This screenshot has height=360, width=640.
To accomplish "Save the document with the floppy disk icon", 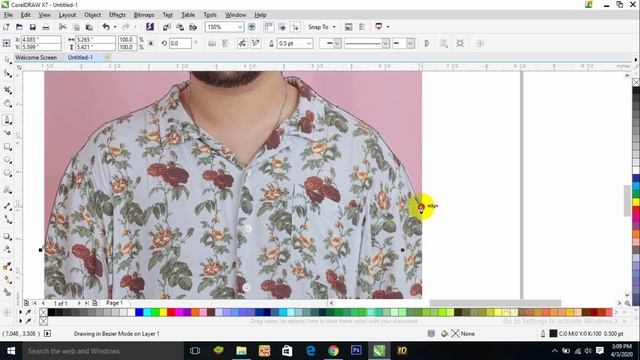I will pos(33,27).
